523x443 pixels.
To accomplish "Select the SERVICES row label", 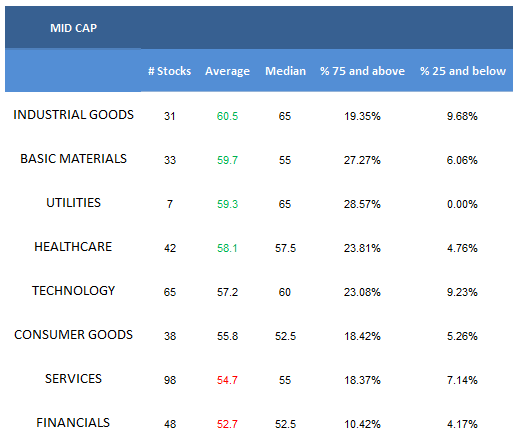I will coord(73,379).
